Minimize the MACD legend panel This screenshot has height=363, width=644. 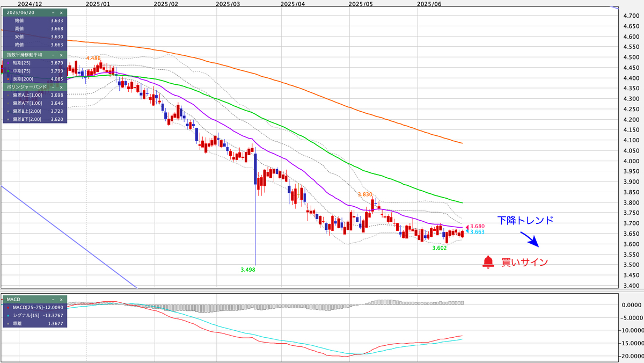(x=53, y=299)
